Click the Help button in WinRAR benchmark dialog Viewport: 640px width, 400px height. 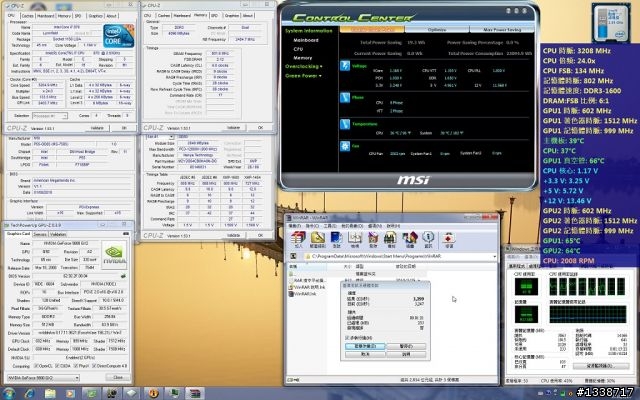pos(406,354)
